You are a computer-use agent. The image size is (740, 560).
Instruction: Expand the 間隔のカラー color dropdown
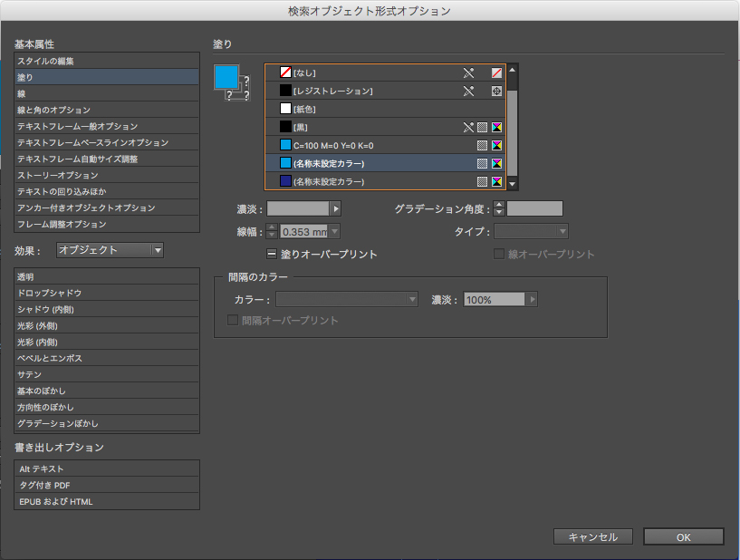(347, 299)
